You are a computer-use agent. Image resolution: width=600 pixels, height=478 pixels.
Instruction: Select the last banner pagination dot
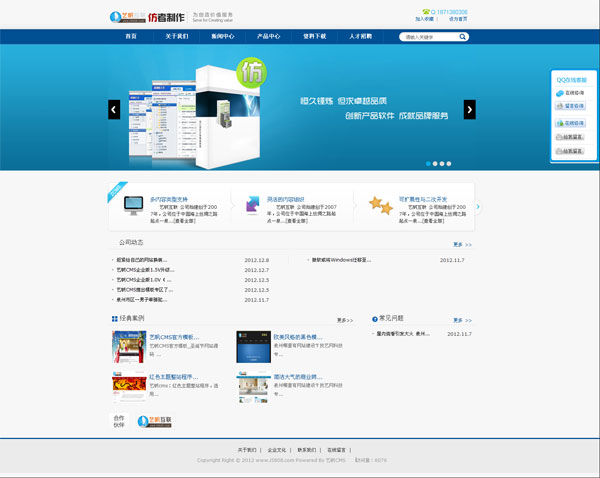coord(449,163)
